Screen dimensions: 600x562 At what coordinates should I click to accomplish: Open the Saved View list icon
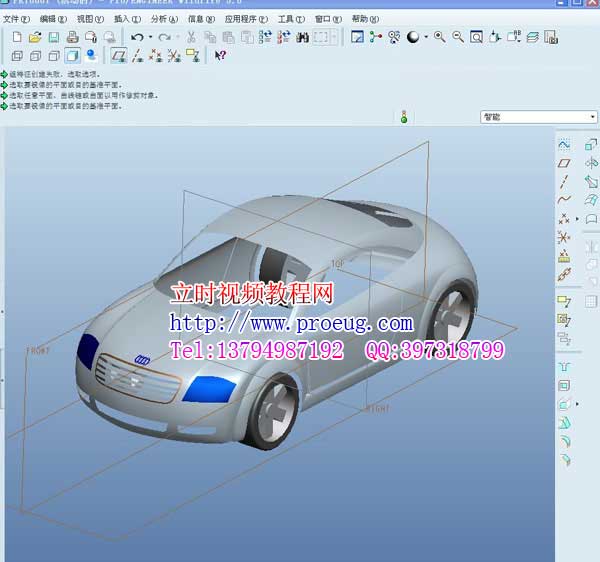coord(514,37)
